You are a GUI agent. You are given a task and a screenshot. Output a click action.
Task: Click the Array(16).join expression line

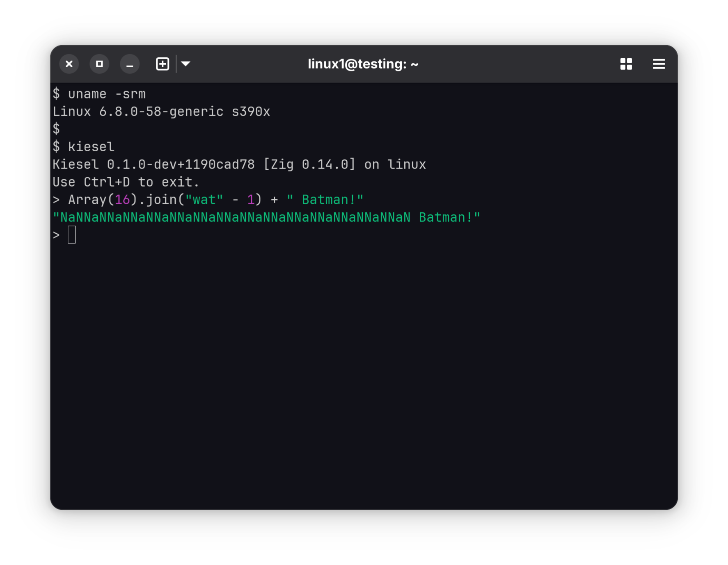tap(208, 200)
